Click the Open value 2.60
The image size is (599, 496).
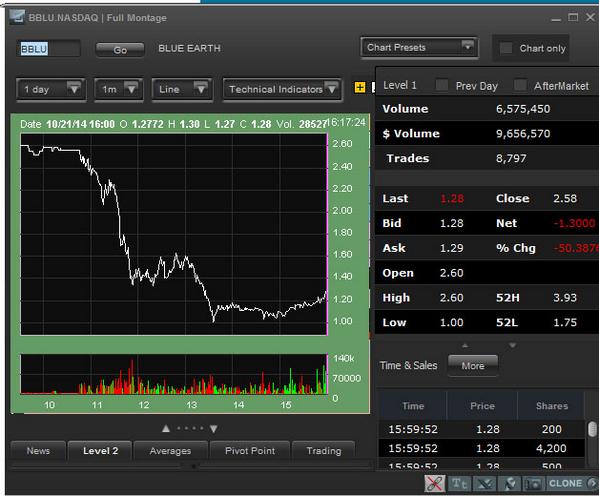tap(452, 273)
